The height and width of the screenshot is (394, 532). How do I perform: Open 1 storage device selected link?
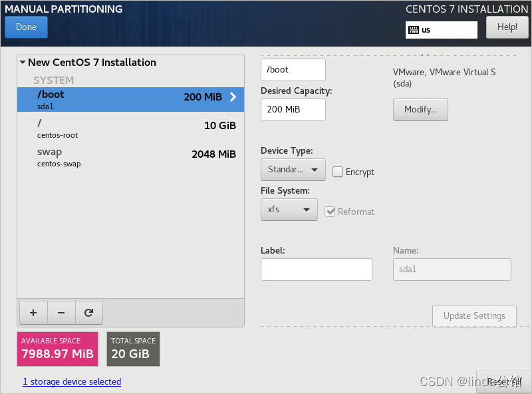tap(72, 382)
